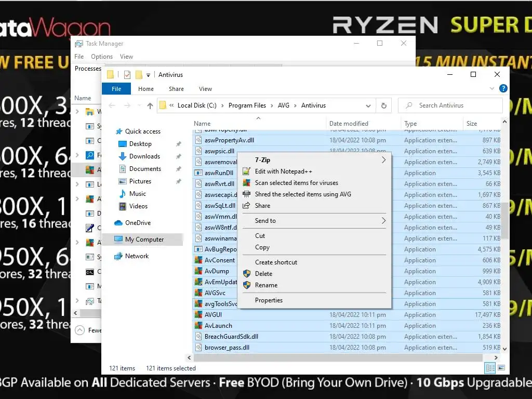Click the shield icon beside Delete
Viewport: 532px width, 399px height.
(247, 274)
